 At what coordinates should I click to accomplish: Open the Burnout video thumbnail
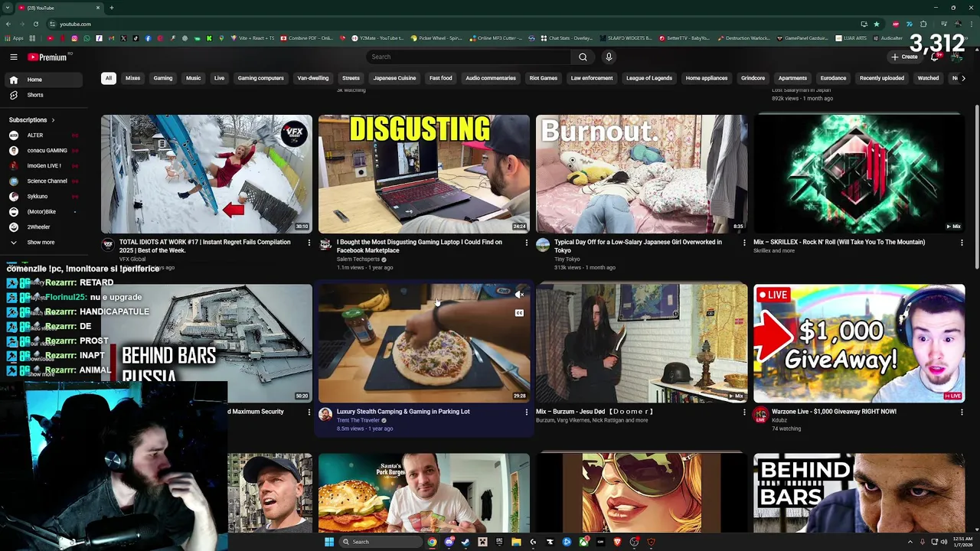click(642, 174)
